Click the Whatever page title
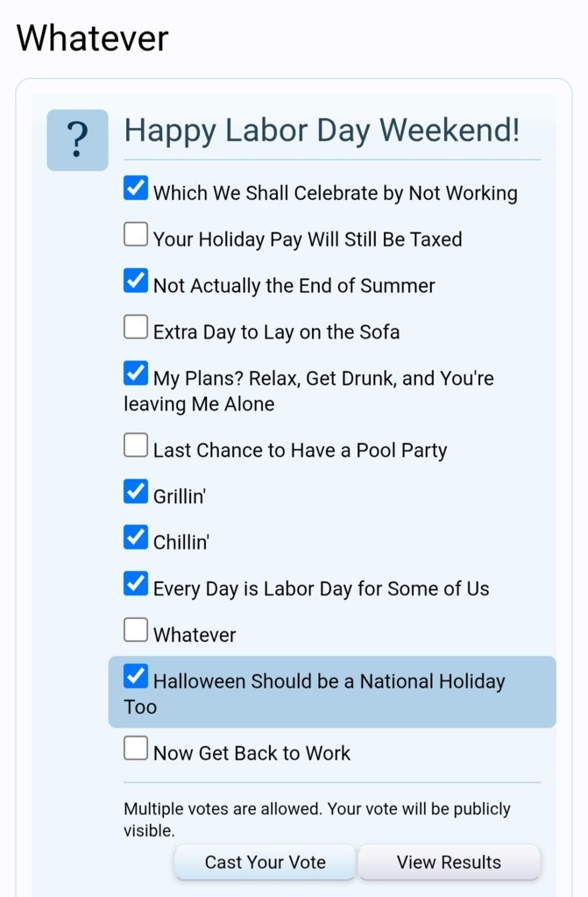The height and width of the screenshot is (897, 588). [93, 39]
